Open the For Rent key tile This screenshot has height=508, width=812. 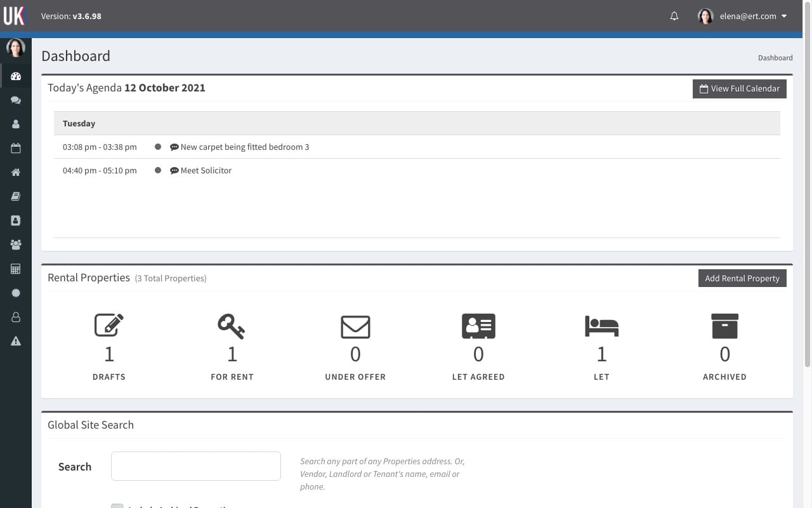(232, 347)
